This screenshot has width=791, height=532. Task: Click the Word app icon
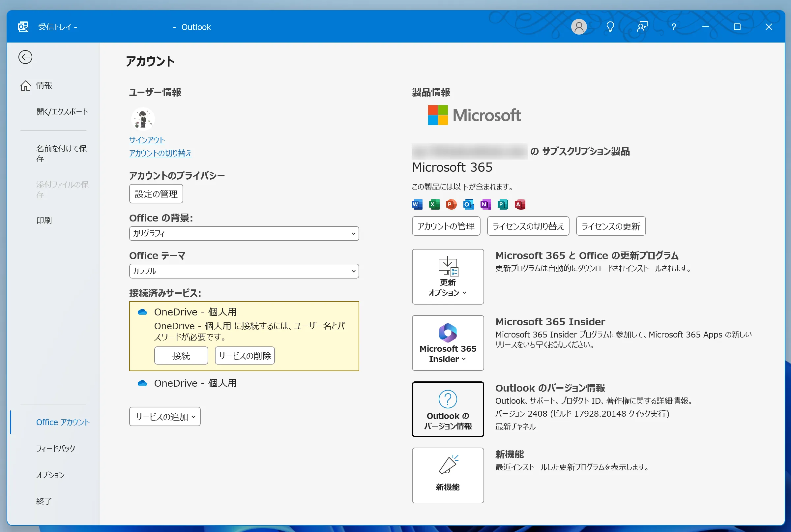click(x=417, y=204)
